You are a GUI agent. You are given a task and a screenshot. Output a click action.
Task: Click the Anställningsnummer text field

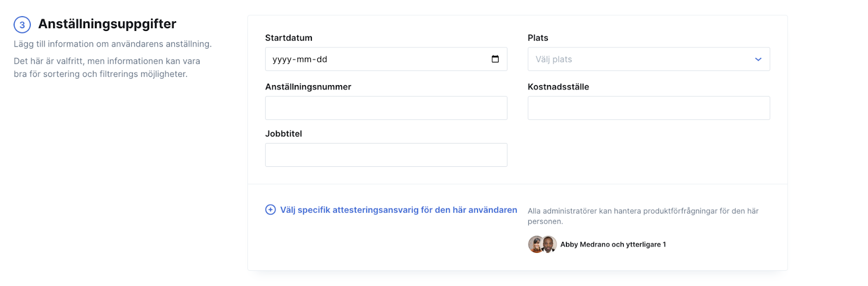click(x=386, y=108)
